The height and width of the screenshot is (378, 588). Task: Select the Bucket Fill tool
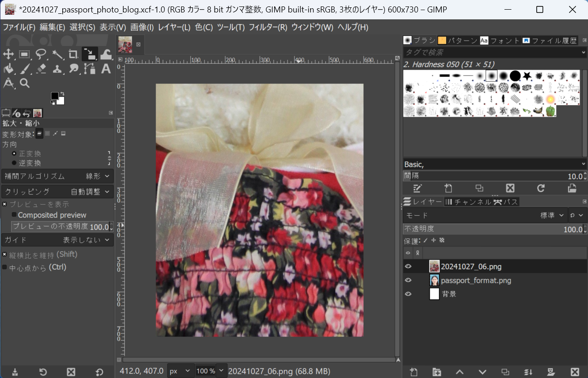point(8,69)
